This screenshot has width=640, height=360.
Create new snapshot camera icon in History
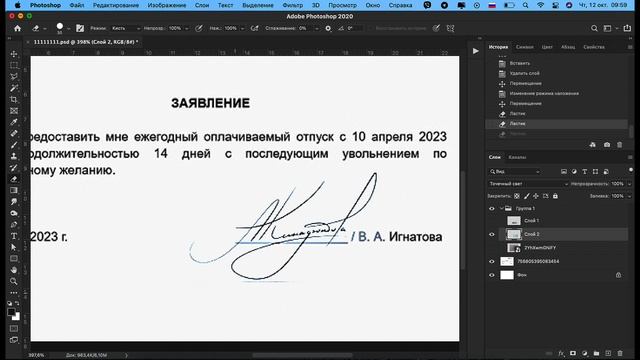607,144
